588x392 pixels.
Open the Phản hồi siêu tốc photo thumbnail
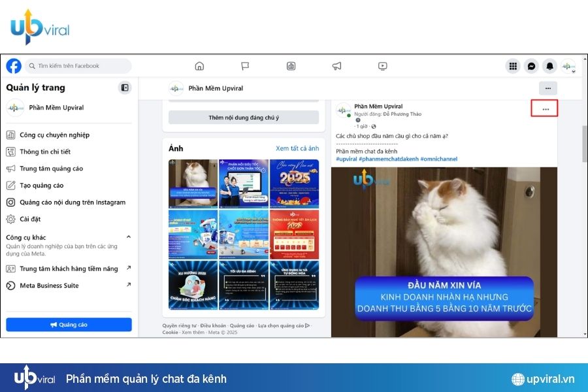(244, 184)
